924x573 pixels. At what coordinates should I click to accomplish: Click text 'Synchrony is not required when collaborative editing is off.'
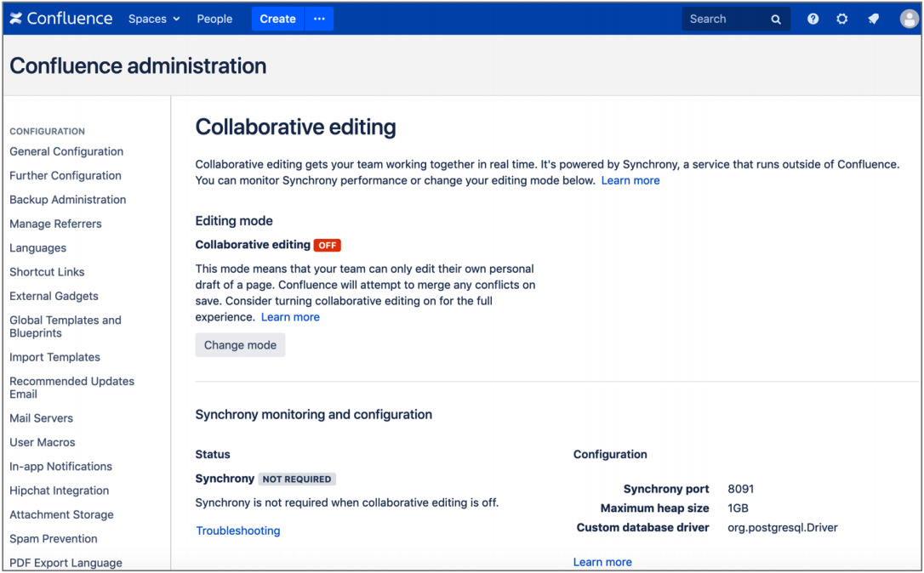click(x=347, y=503)
